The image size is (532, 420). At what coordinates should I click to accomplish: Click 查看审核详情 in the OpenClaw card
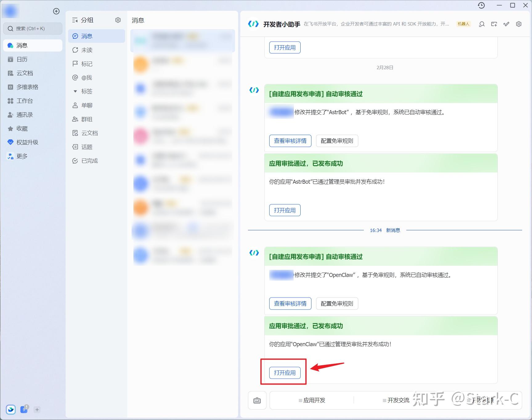290,304
